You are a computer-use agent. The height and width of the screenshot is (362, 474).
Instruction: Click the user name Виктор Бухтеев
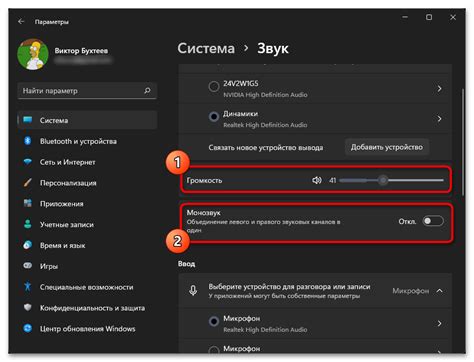(x=81, y=51)
